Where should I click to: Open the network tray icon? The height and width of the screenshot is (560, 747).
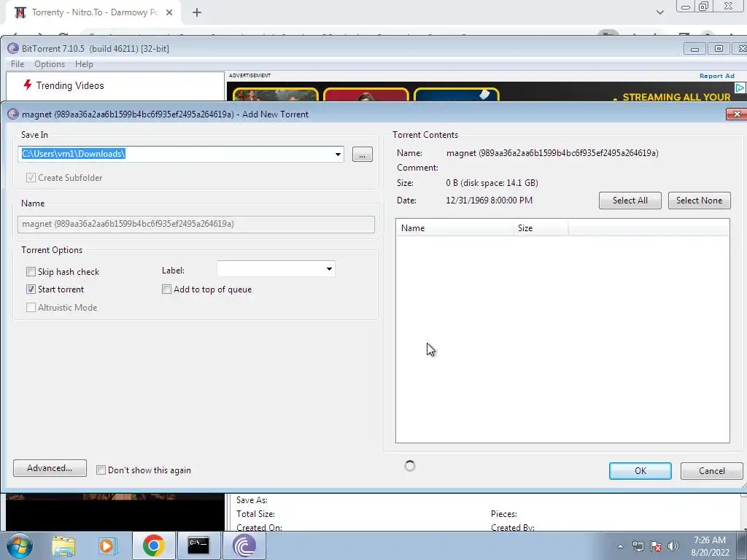pyautogui.click(x=638, y=546)
